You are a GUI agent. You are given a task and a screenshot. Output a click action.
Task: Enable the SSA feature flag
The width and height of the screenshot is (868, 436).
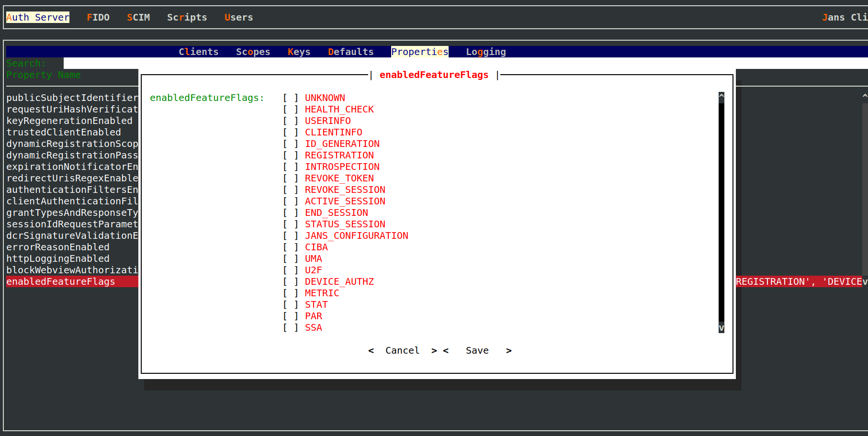pyautogui.click(x=291, y=328)
